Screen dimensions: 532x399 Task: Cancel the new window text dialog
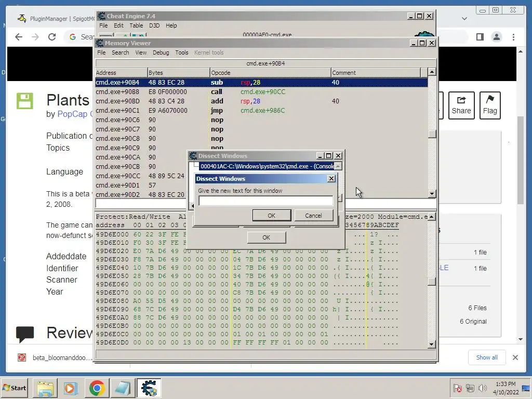click(313, 216)
